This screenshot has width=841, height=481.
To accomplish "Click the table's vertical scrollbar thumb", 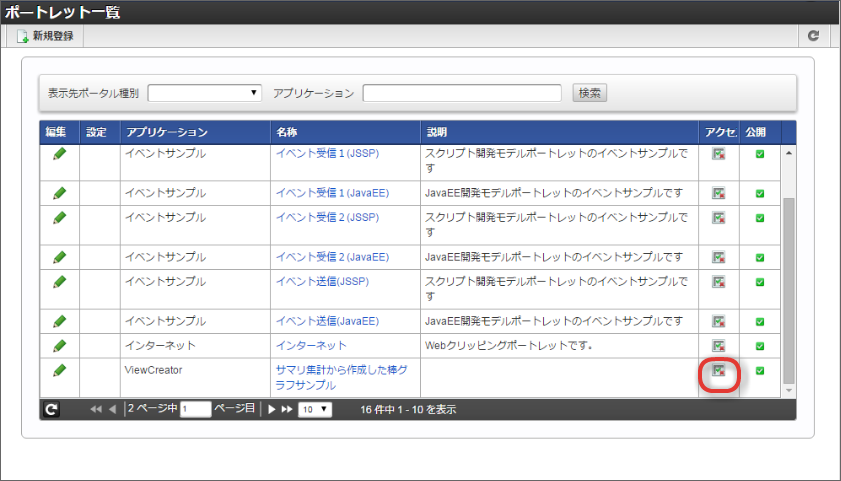I will 788,291.
